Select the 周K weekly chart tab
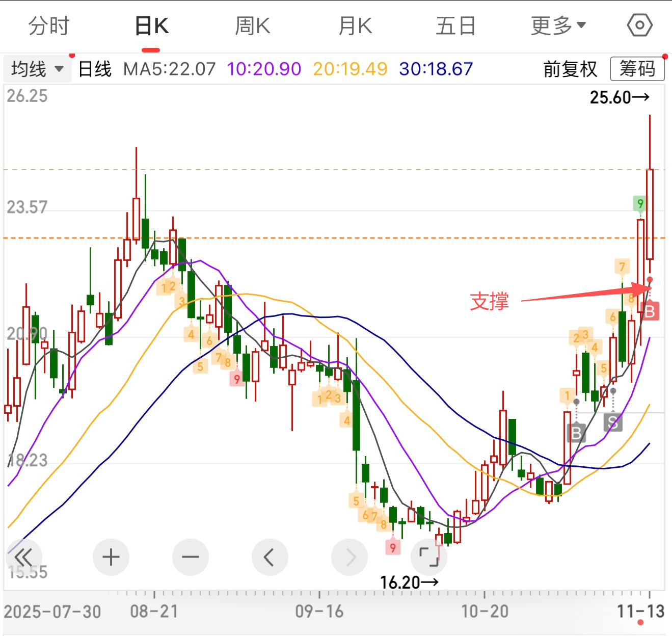The height and width of the screenshot is (636, 672). [x=253, y=25]
